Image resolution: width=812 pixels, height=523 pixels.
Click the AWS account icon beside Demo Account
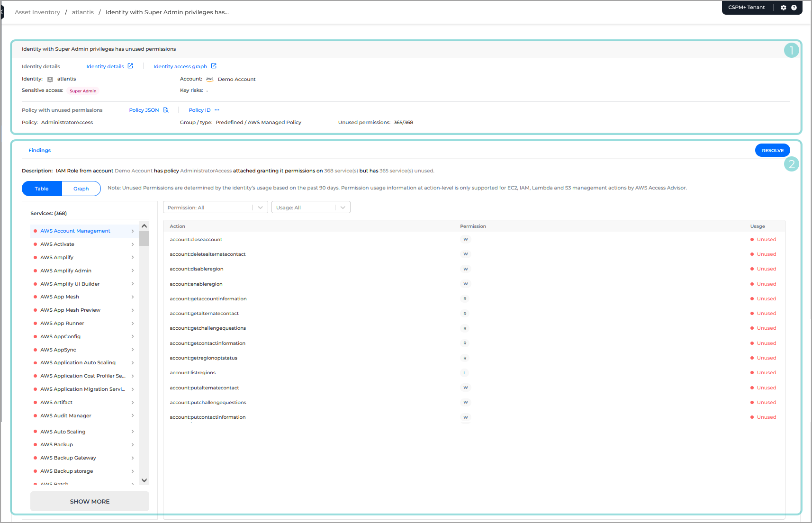click(x=209, y=79)
